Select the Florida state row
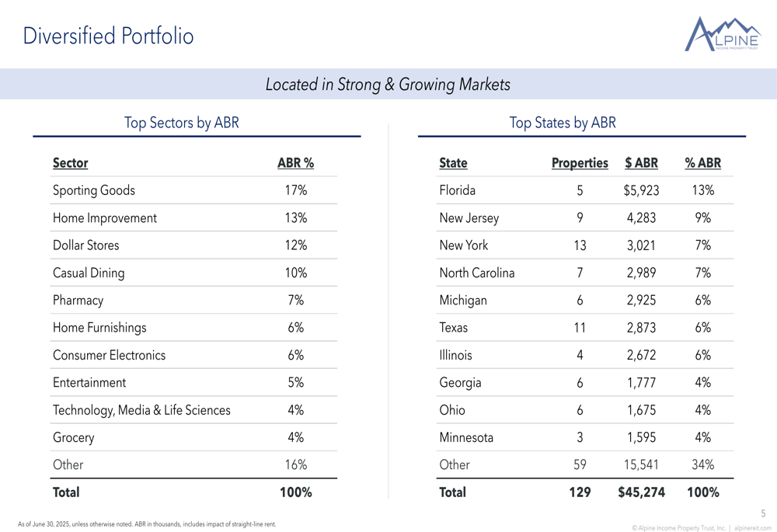The height and width of the screenshot is (532, 777). click(585, 190)
